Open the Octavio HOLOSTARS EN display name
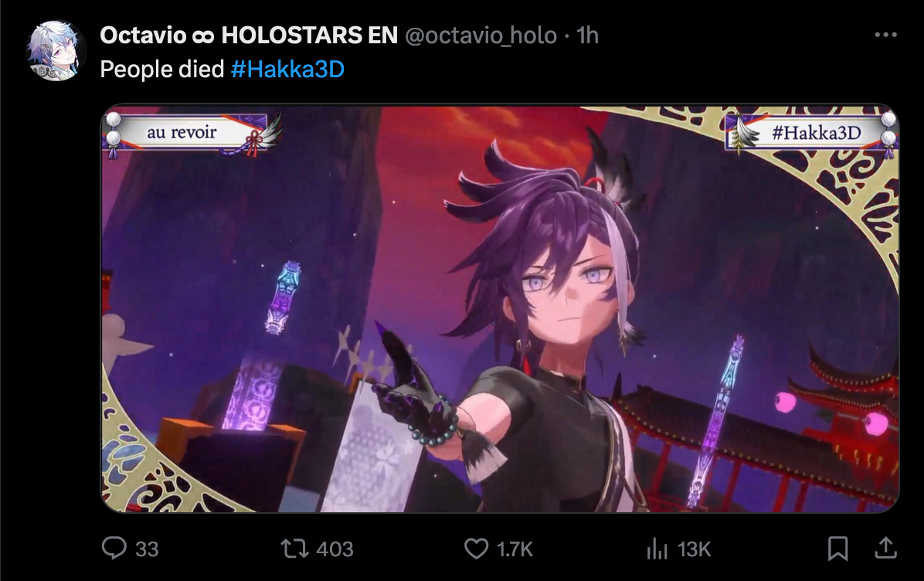The image size is (924, 581). [x=249, y=36]
